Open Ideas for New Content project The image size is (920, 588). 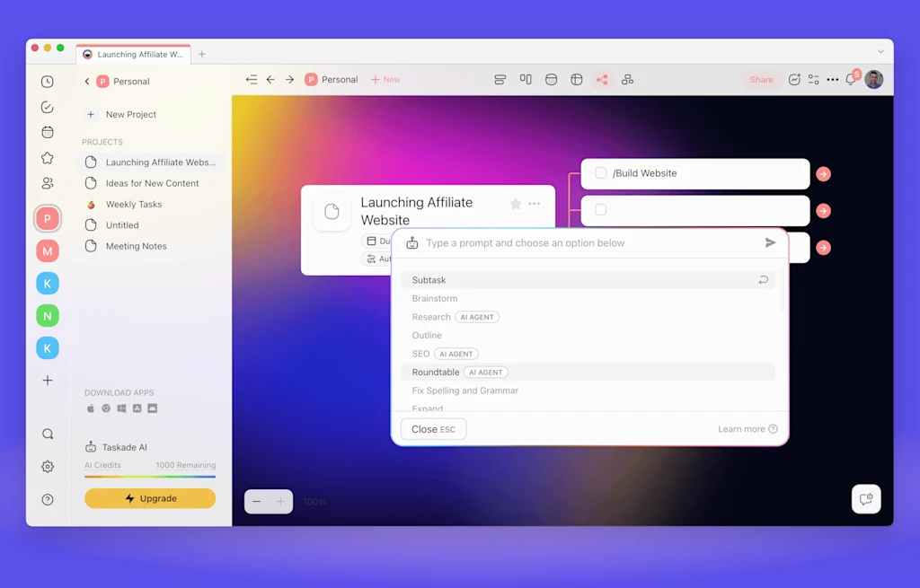(x=151, y=183)
